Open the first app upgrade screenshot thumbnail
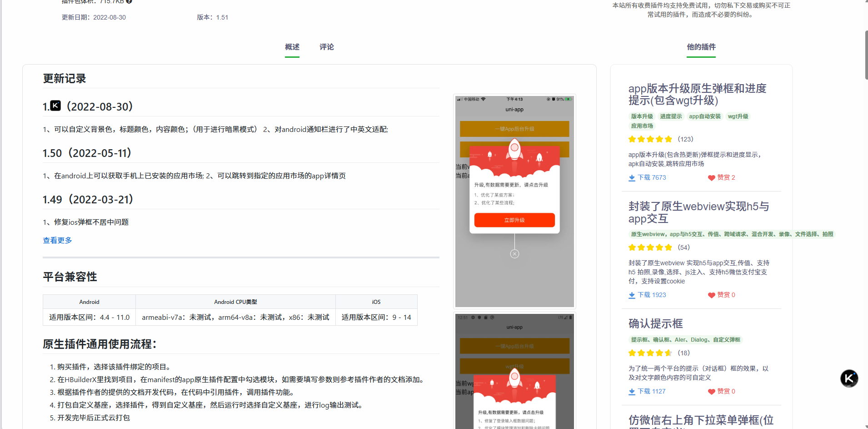This screenshot has width=868, height=429. tap(514, 201)
